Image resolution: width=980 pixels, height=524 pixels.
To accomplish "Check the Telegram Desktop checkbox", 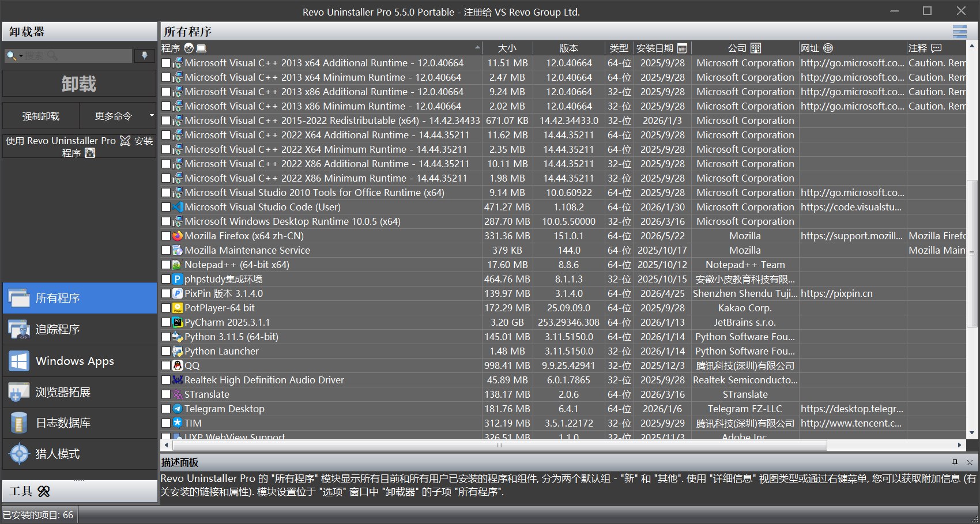I will 166,409.
